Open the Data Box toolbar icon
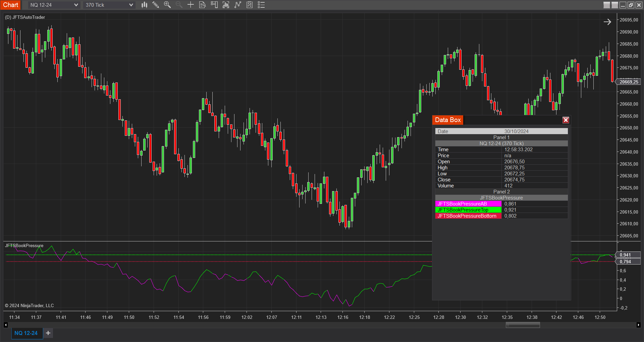Image resolution: width=644 pixels, height=342 pixels. 202,5
